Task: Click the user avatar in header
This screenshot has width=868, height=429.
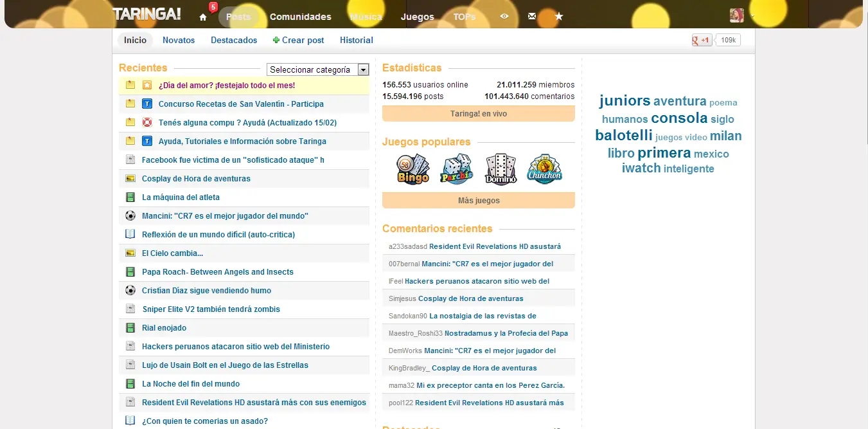Action: (736, 15)
